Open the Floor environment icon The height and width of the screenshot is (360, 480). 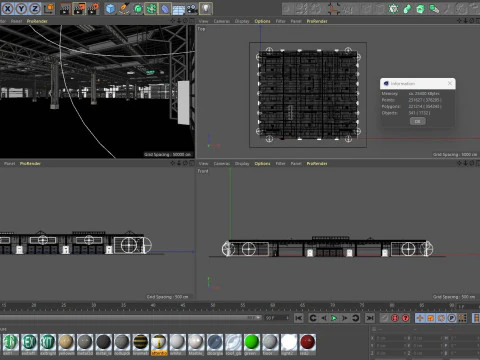pos(178,9)
